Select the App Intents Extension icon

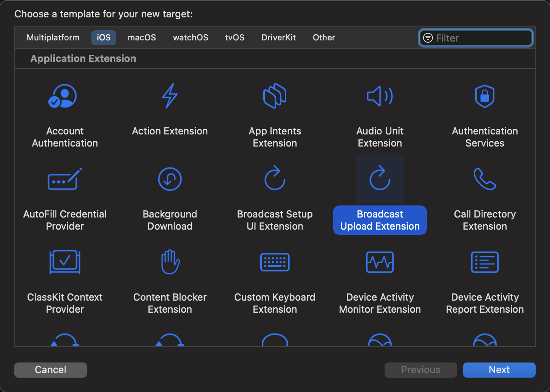(x=275, y=96)
